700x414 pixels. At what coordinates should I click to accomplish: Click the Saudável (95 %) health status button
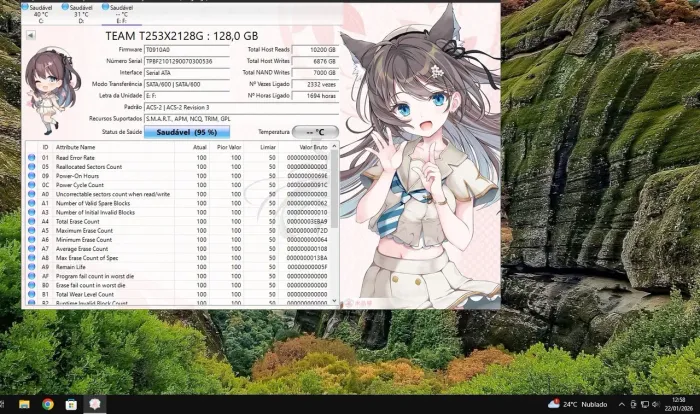187,132
